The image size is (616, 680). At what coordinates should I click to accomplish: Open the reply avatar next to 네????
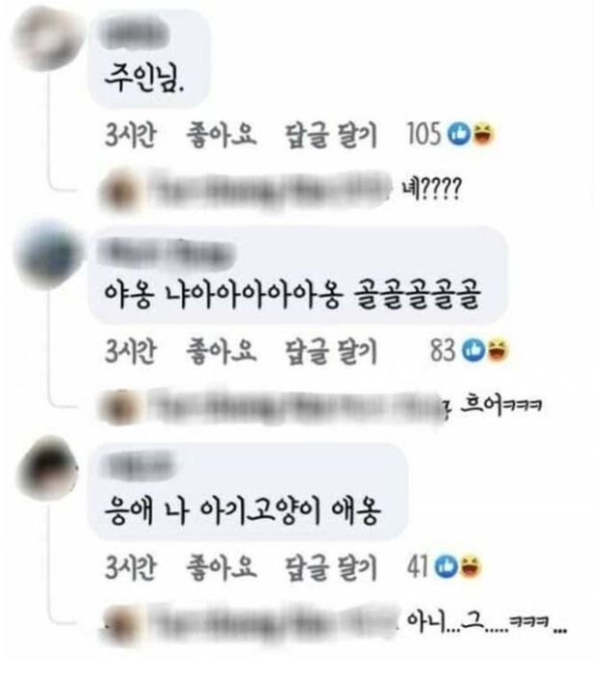[120, 193]
